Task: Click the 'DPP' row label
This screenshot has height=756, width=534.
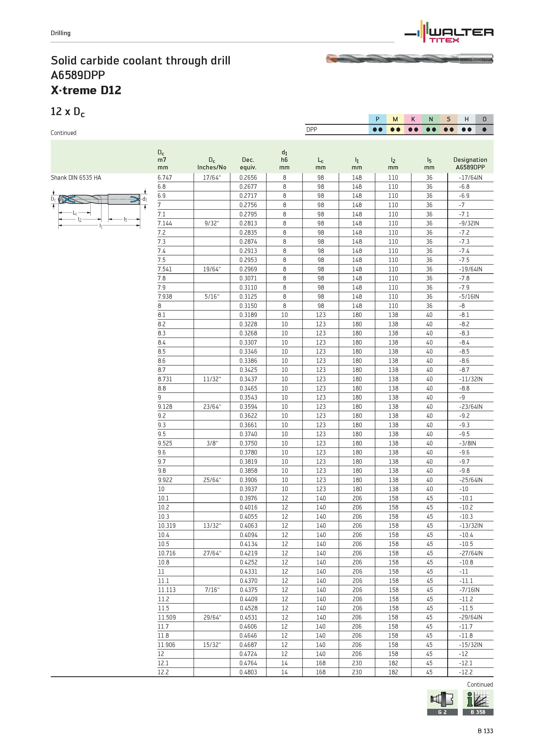Action: 312,130
